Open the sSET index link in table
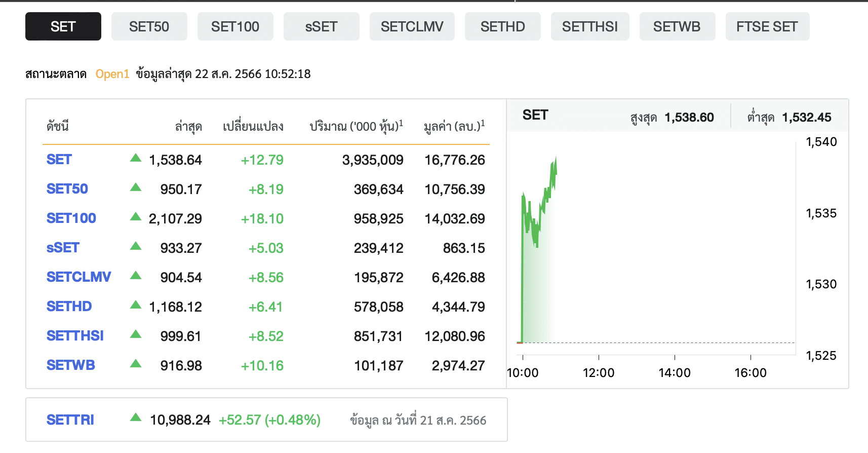868x453 pixels. click(x=63, y=248)
